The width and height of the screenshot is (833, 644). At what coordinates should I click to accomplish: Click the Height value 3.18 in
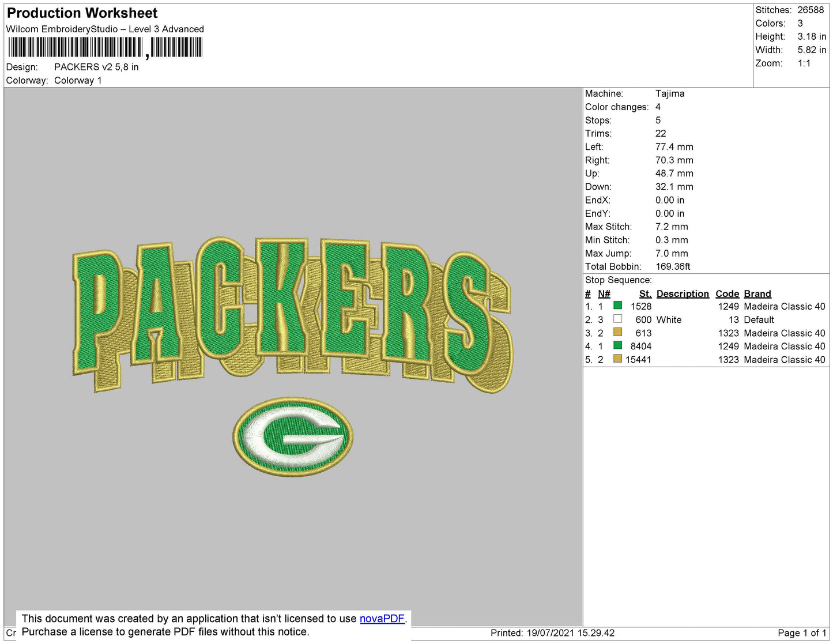(x=812, y=36)
